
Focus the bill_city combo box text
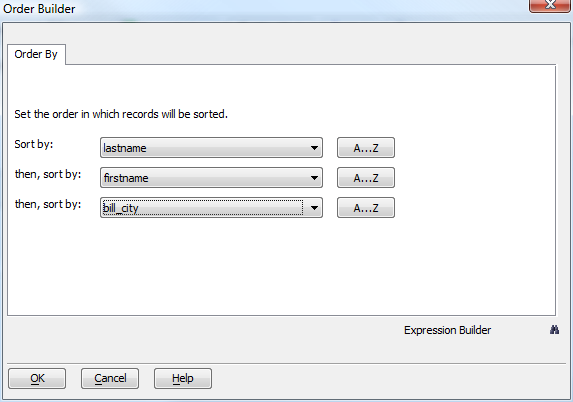click(x=202, y=208)
